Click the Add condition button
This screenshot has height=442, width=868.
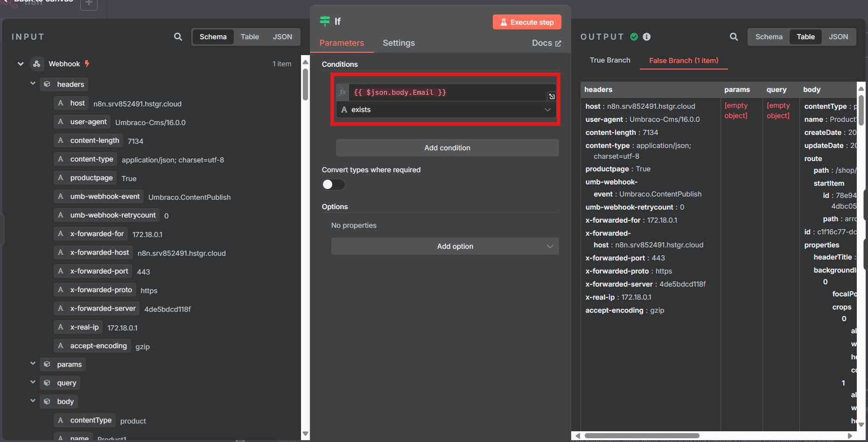pos(447,148)
